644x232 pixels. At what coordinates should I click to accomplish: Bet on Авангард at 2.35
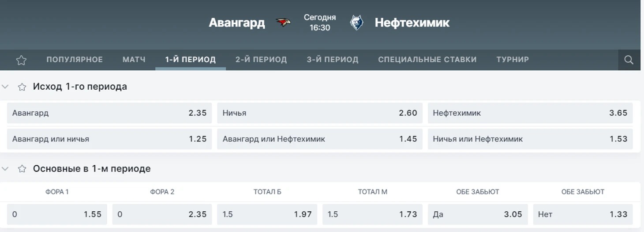point(109,113)
